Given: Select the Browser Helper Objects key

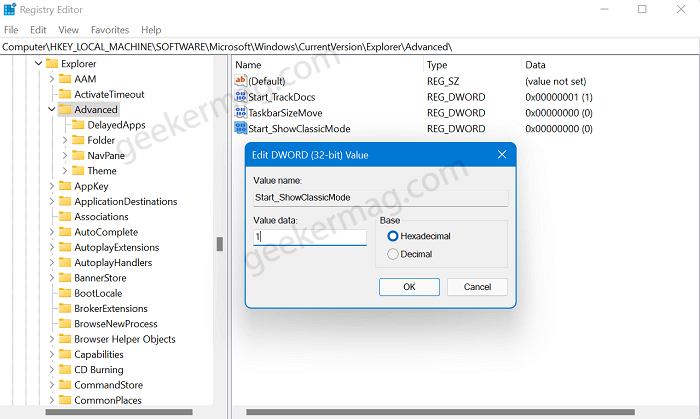Looking at the screenshot, I should [x=125, y=339].
